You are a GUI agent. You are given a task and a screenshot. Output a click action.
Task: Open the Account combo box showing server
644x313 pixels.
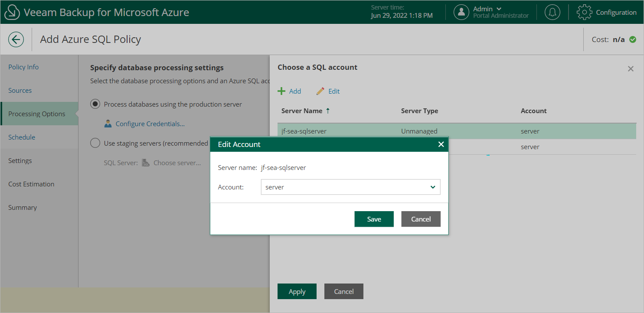click(x=350, y=187)
